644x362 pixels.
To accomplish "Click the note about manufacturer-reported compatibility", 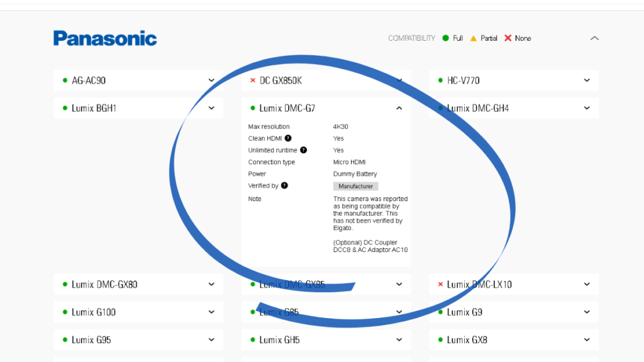I will 370,213.
